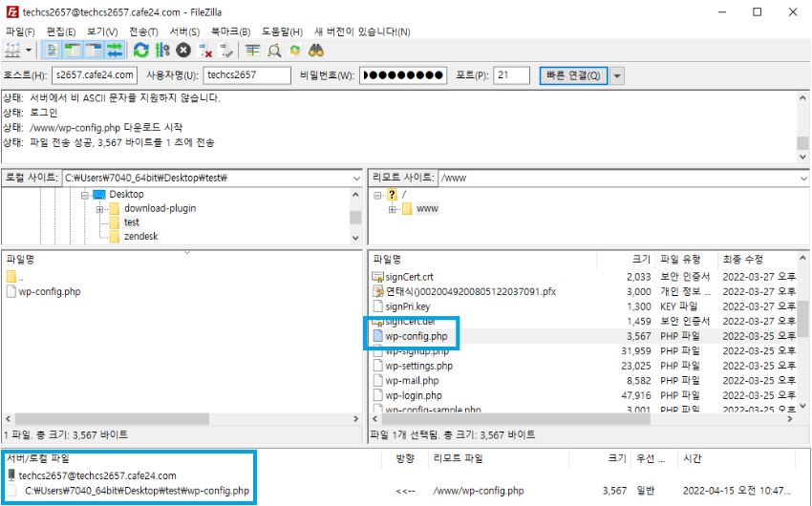Expand the remote www folder node
Viewport: 812px width, 506px height.
pos(393,209)
